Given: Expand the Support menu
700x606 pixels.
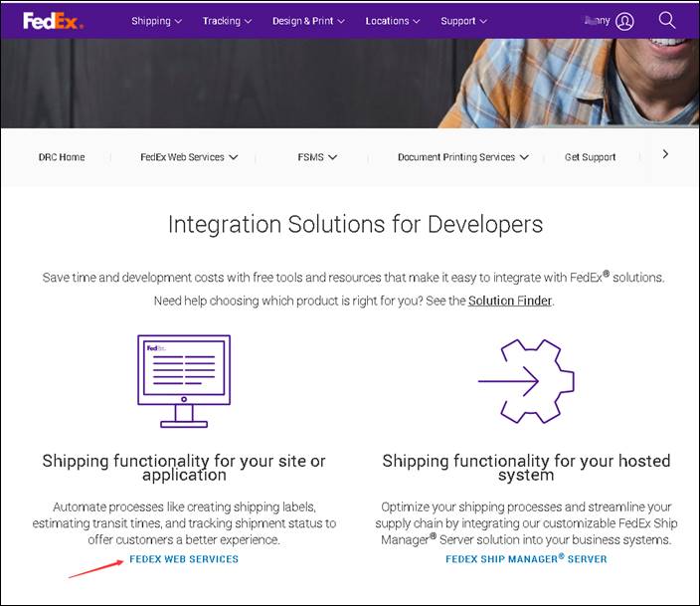Looking at the screenshot, I should tap(463, 21).
